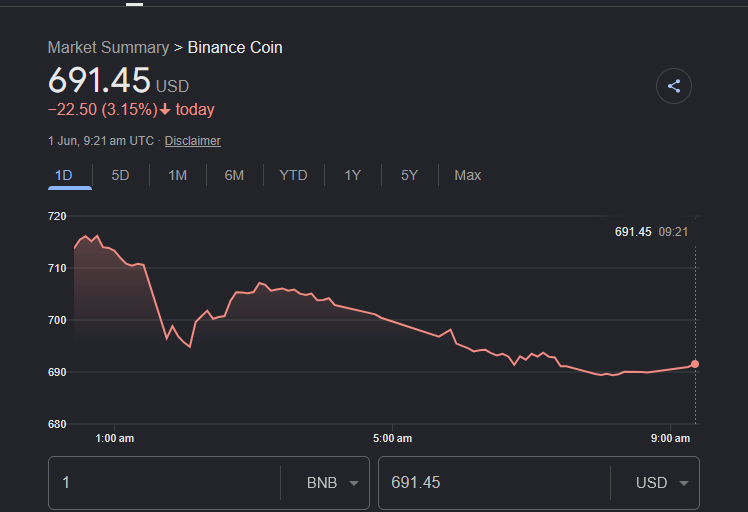Image resolution: width=748 pixels, height=512 pixels.
Task: Click the Binance Coin title text
Action: (235, 47)
